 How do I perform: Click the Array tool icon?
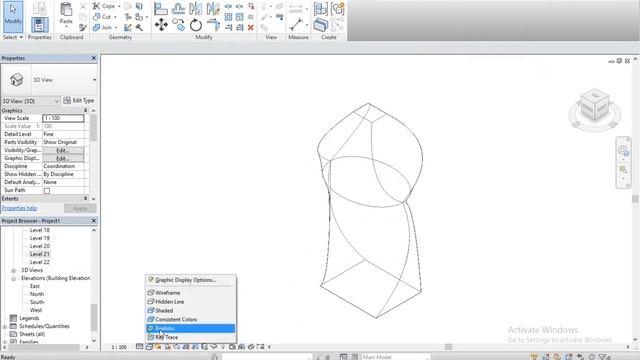click(229, 17)
